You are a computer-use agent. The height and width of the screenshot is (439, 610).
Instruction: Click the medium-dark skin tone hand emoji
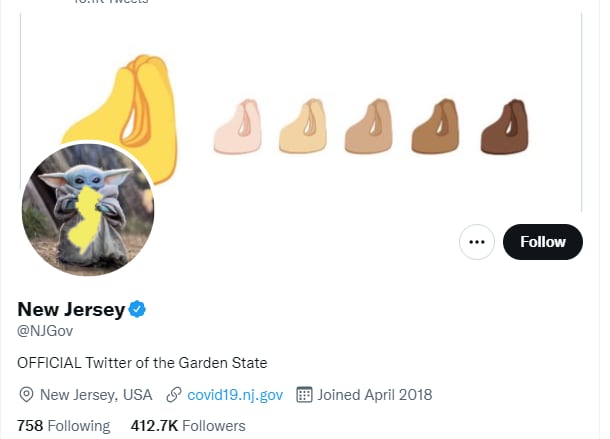coord(434,127)
